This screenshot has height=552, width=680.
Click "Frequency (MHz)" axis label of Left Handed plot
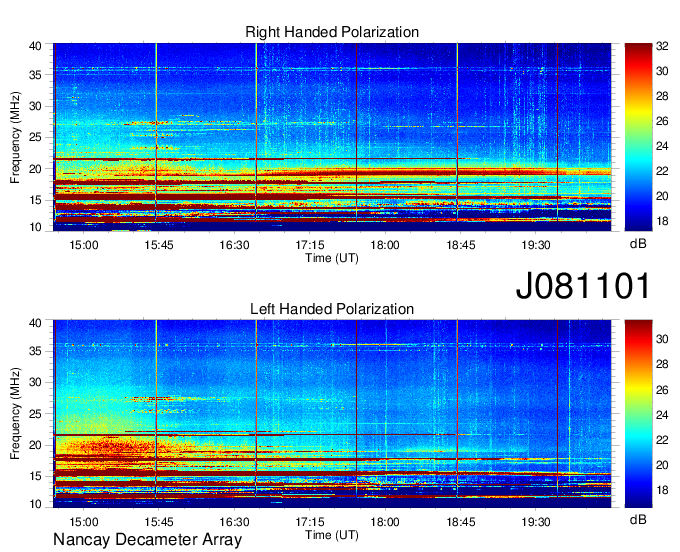[x=15, y=414]
